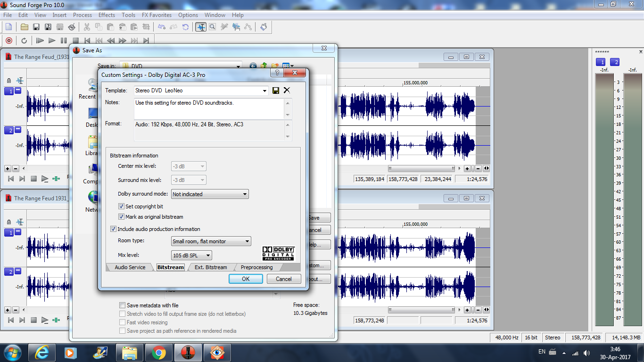Uncheck Mark as original bitstream

pyautogui.click(x=122, y=217)
